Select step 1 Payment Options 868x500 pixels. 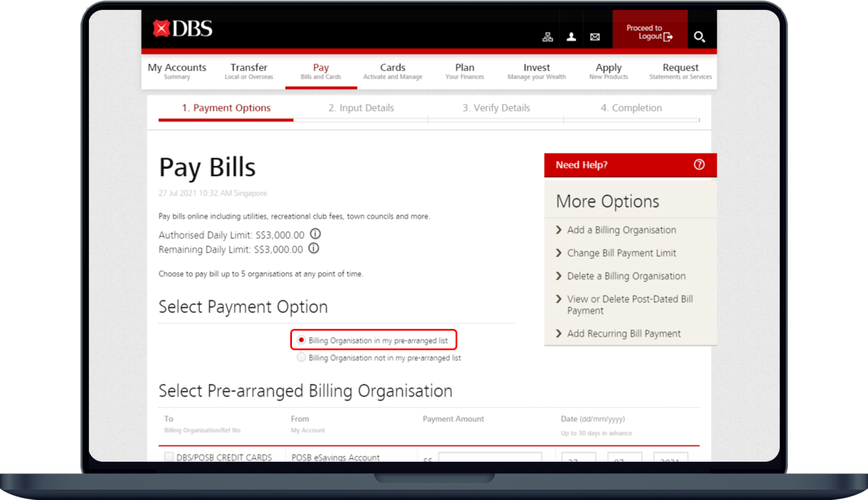click(x=226, y=108)
